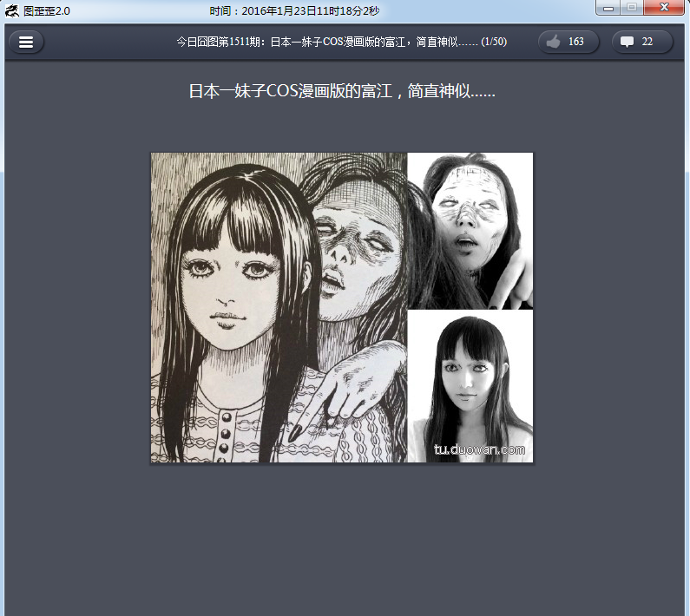Image resolution: width=690 pixels, height=616 pixels.
Task: Minimize the 图歪歪 window
Action: coord(608,8)
